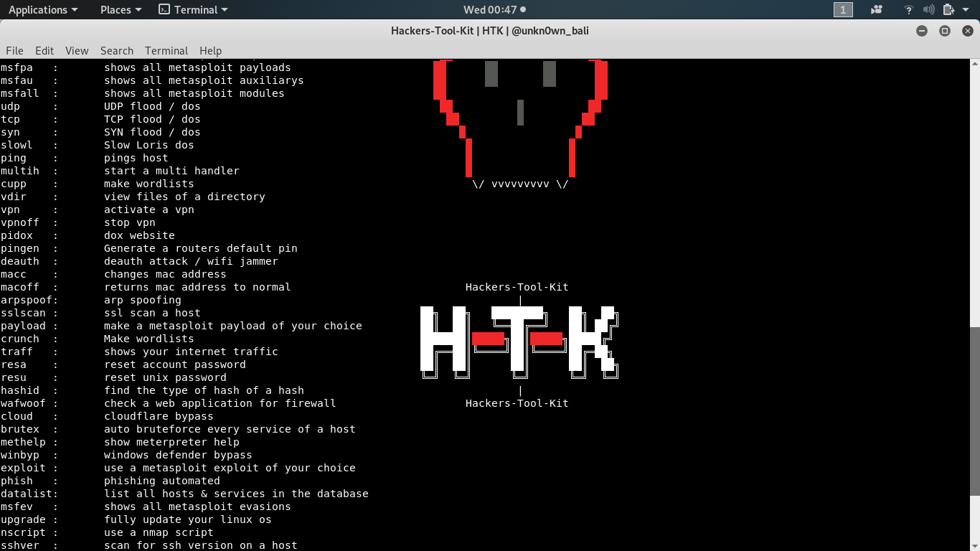This screenshot has width=980, height=551.
Task: Click the 'datalist' command text
Action: click(27, 494)
